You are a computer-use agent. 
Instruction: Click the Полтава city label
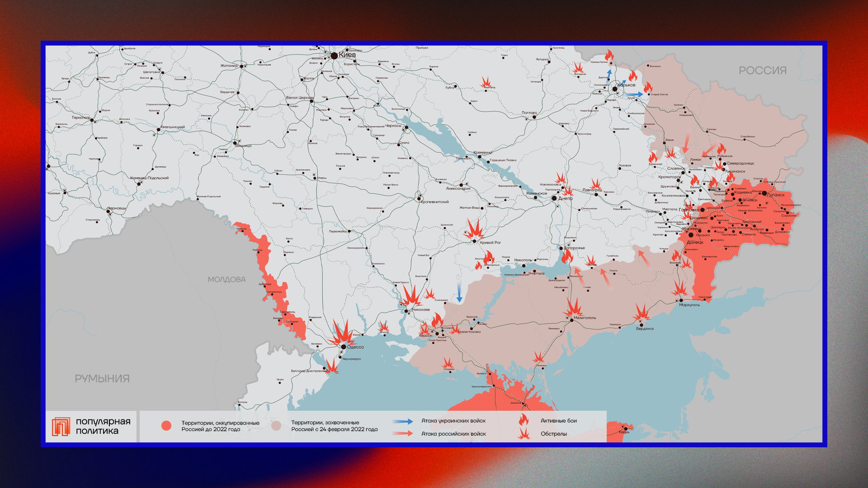pos(529,113)
